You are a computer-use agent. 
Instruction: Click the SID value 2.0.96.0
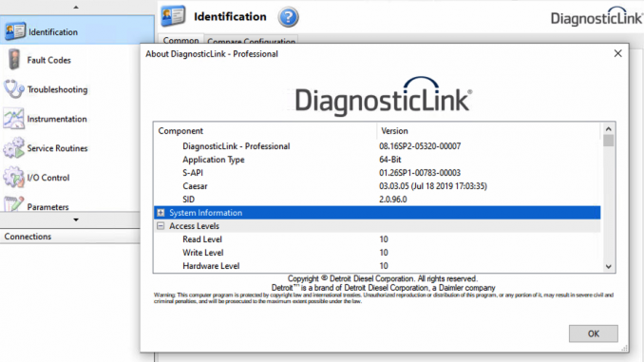(x=392, y=200)
